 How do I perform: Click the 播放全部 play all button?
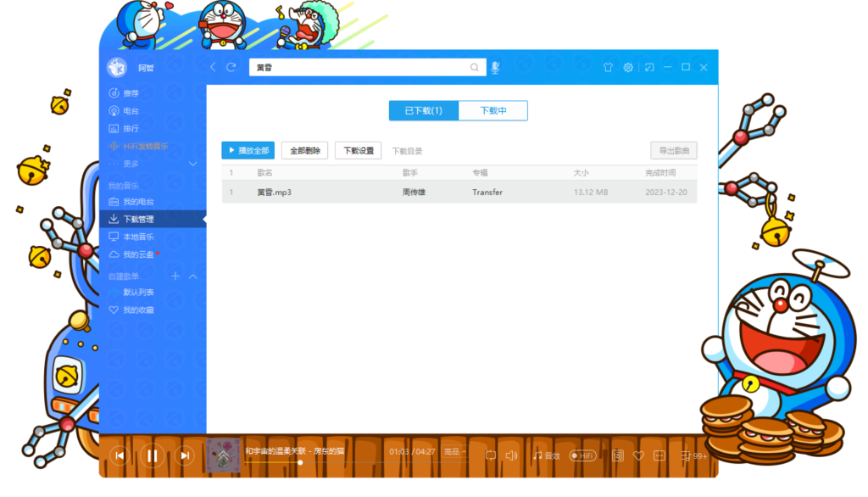(x=248, y=150)
